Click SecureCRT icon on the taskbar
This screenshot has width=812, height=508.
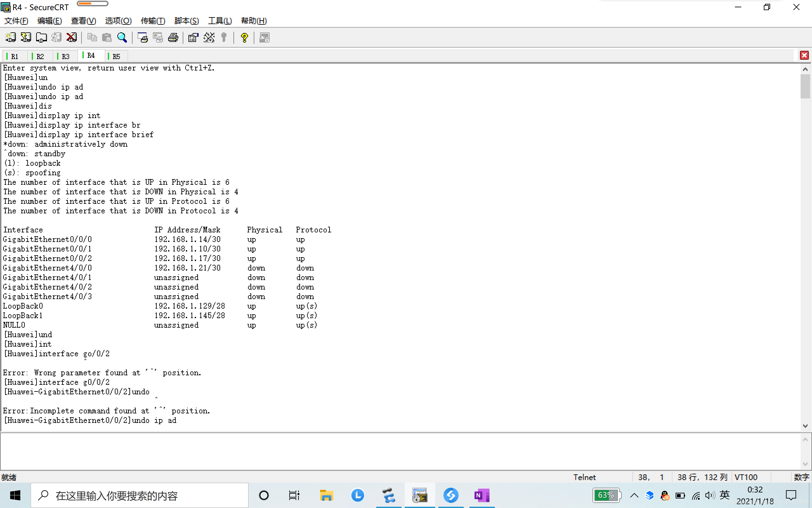coord(419,495)
